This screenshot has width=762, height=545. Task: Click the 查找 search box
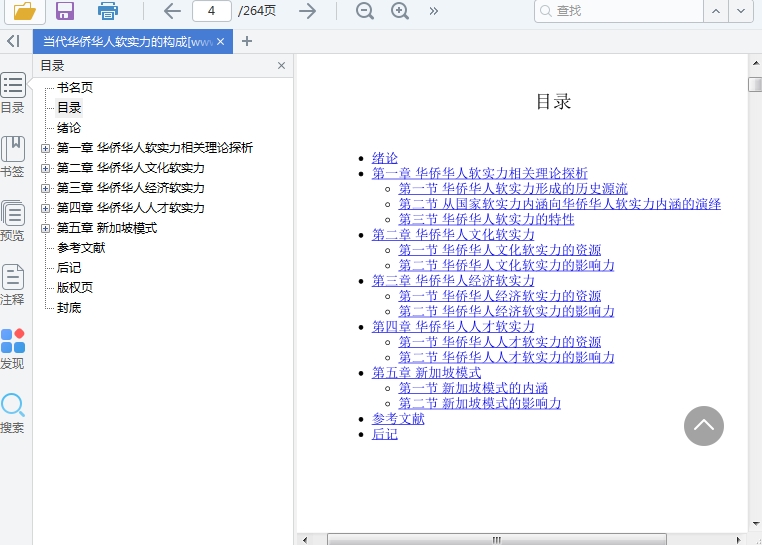(619, 11)
